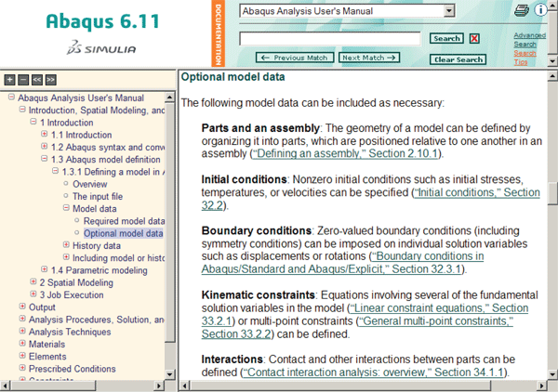Open the Advanced Search link
The height and width of the screenshot is (392, 558).
(529, 40)
